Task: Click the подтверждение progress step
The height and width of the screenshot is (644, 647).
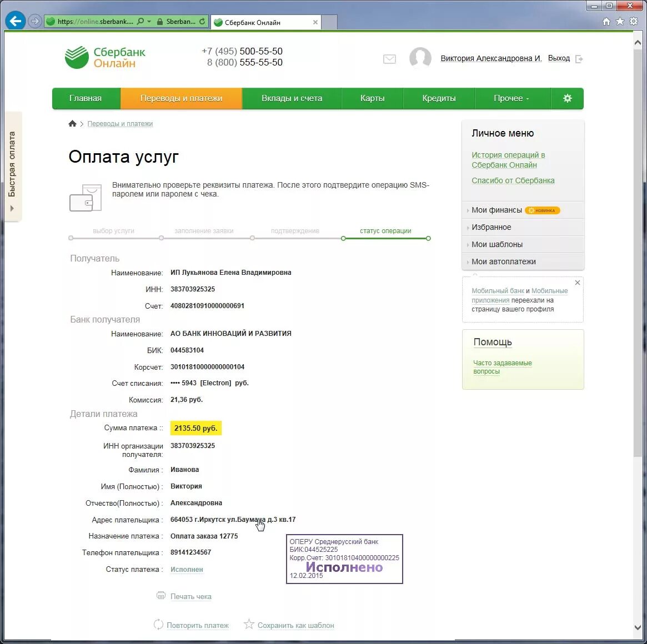Action: 295,231
